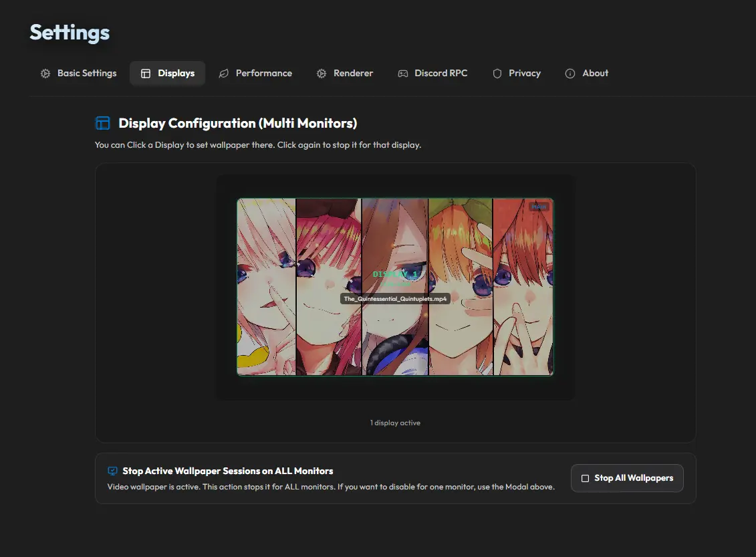Click the square stop icon inside Stop All Wallpapers

(x=585, y=478)
